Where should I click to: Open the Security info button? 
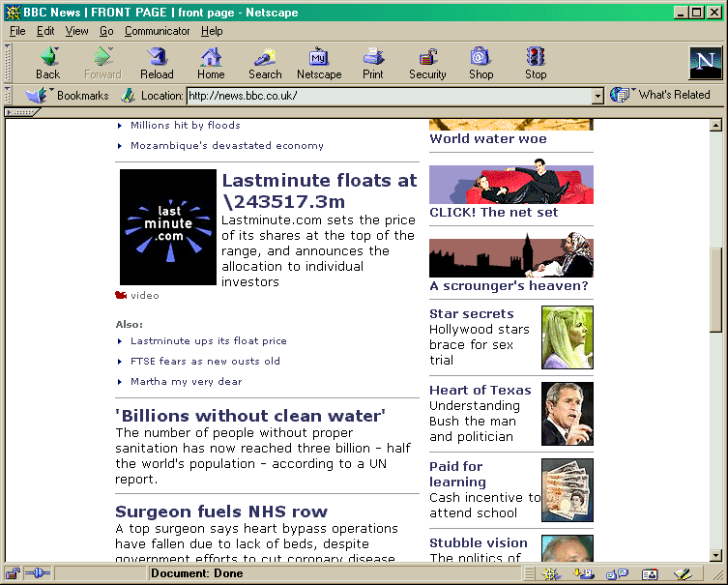tap(427, 64)
